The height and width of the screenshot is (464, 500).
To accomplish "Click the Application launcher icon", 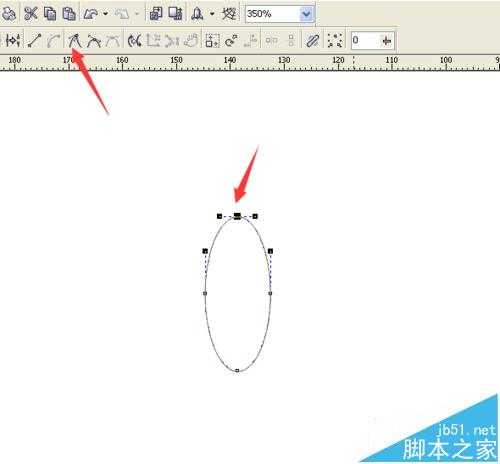I will pos(198,14).
